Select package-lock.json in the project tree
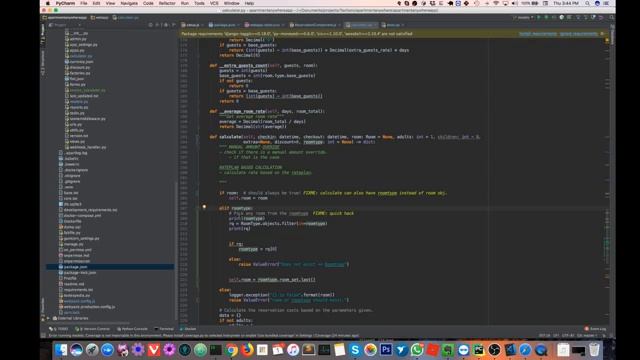 click(80, 272)
